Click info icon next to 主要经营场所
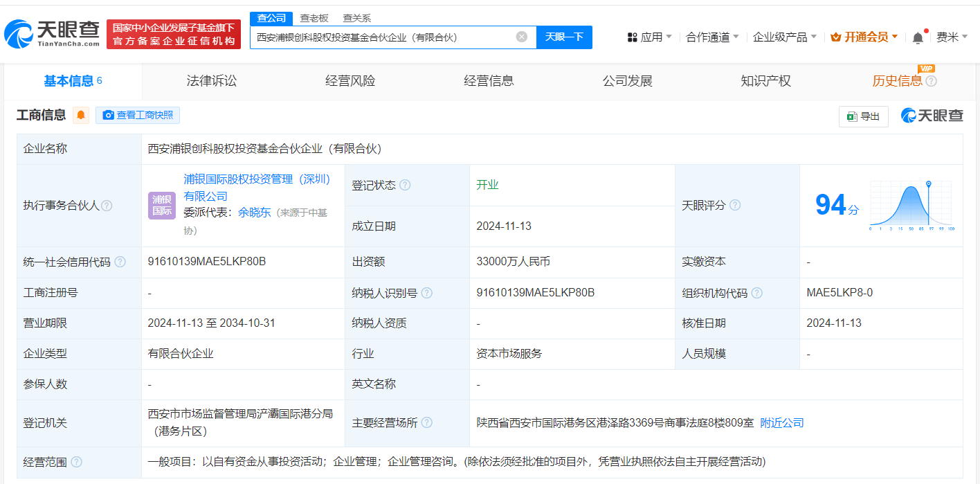The image size is (980, 484). point(427,422)
